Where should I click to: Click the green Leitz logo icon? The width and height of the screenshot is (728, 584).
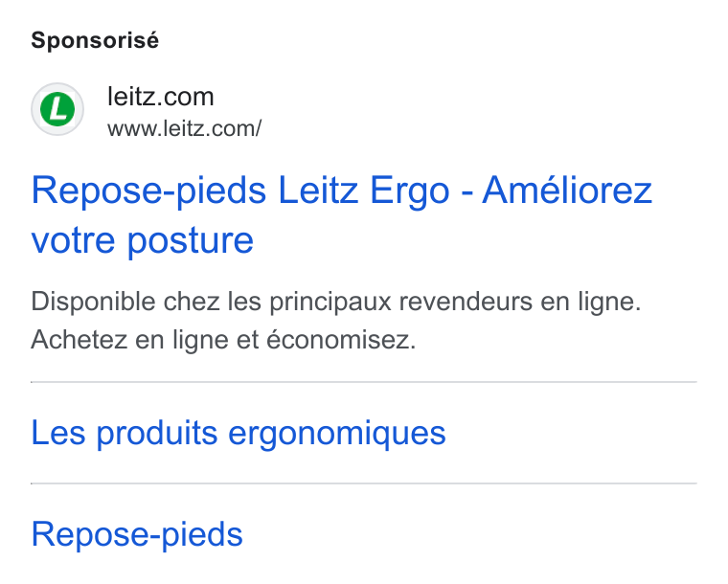(x=57, y=109)
